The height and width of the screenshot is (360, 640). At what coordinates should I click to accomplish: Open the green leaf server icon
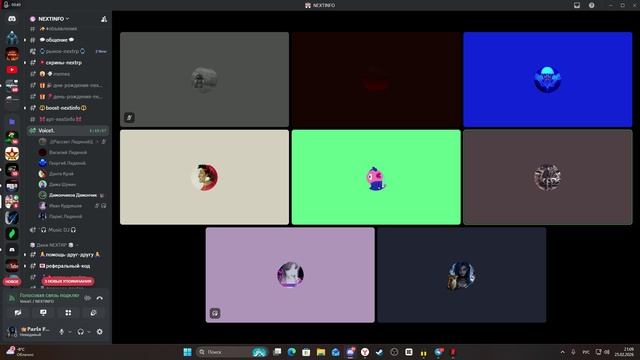coord(12,233)
